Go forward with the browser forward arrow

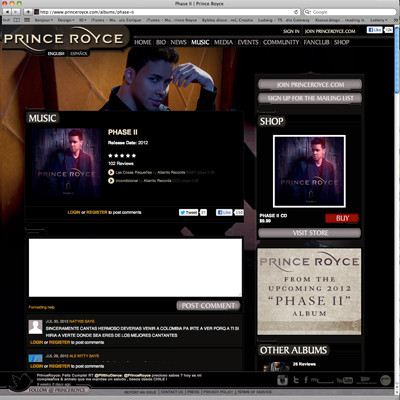tap(16, 12)
